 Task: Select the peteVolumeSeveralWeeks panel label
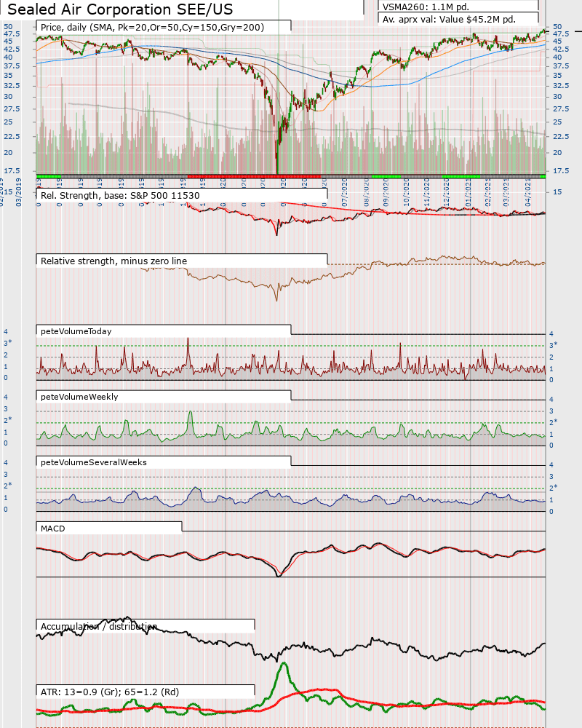click(x=94, y=462)
